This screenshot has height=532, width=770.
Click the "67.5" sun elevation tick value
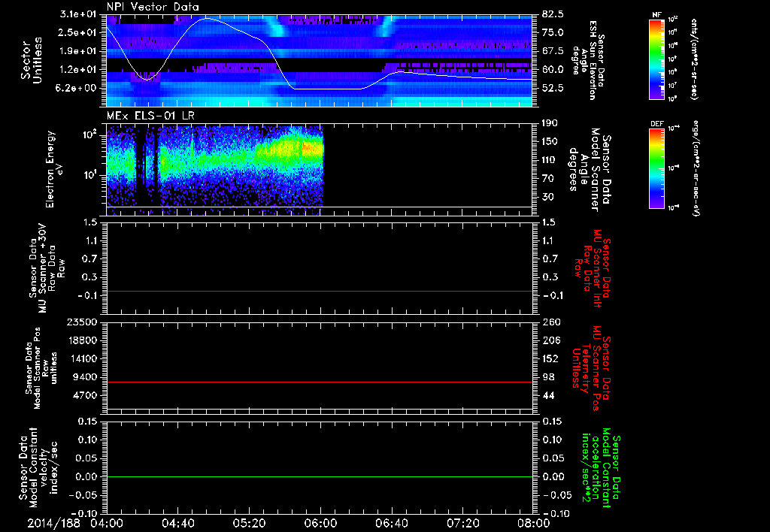coord(553,50)
